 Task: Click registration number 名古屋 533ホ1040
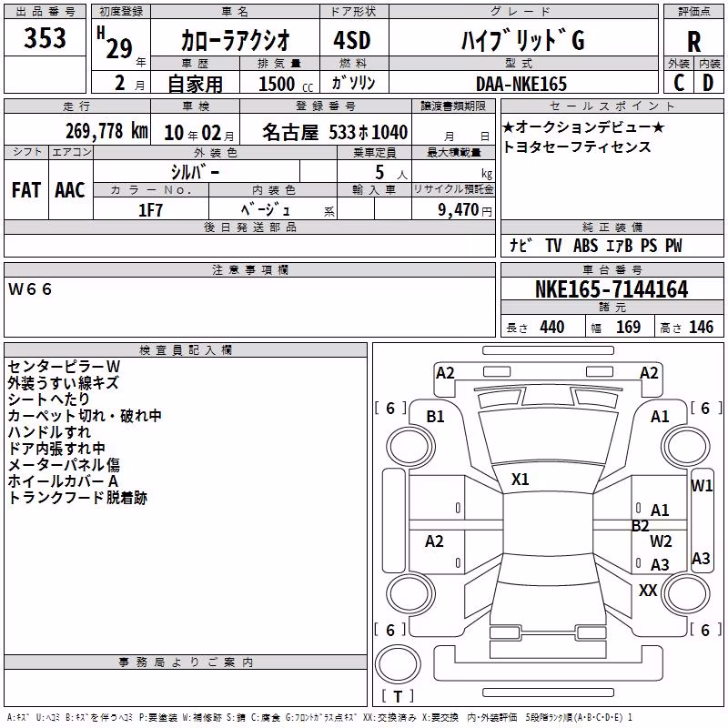coord(335,132)
